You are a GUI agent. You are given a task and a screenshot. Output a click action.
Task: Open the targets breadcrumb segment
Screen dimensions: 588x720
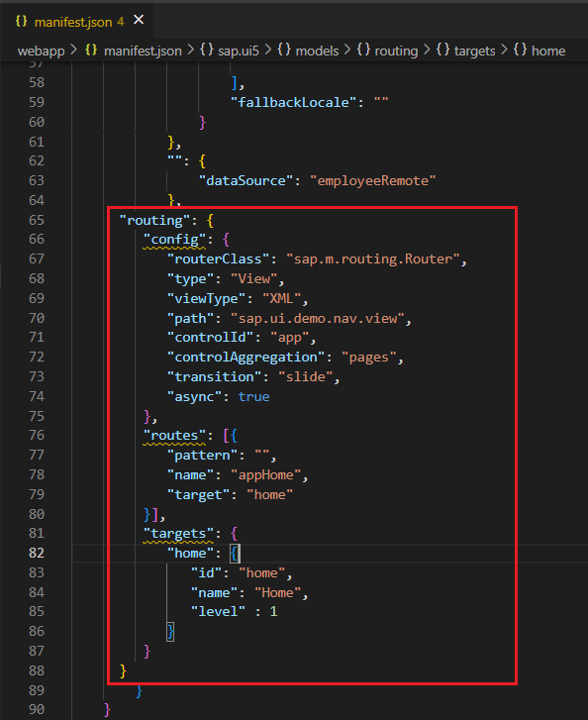tap(474, 51)
